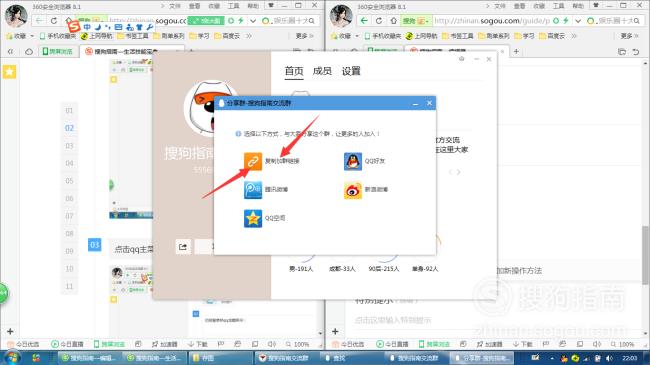Click skin shirt icon in right browser titlebar

[x=596, y=5]
